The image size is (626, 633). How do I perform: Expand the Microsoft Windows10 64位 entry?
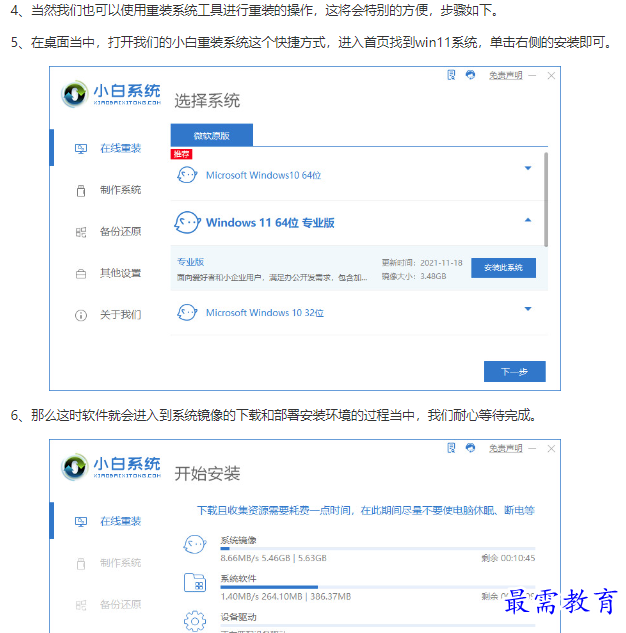click(528, 168)
